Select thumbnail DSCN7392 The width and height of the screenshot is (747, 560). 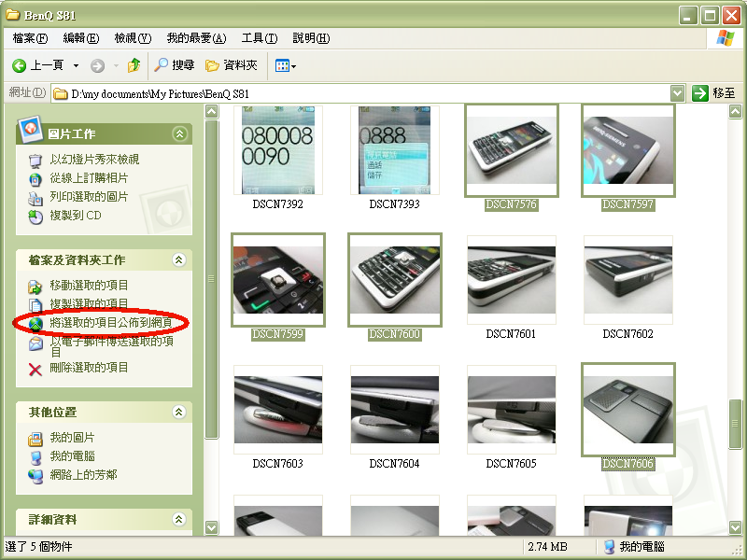[x=278, y=150]
